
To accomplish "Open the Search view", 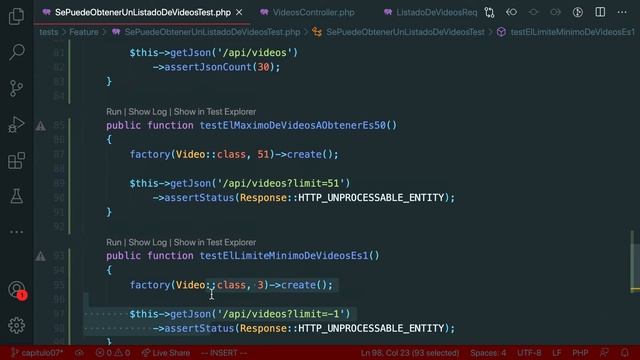I will [x=16, y=52].
